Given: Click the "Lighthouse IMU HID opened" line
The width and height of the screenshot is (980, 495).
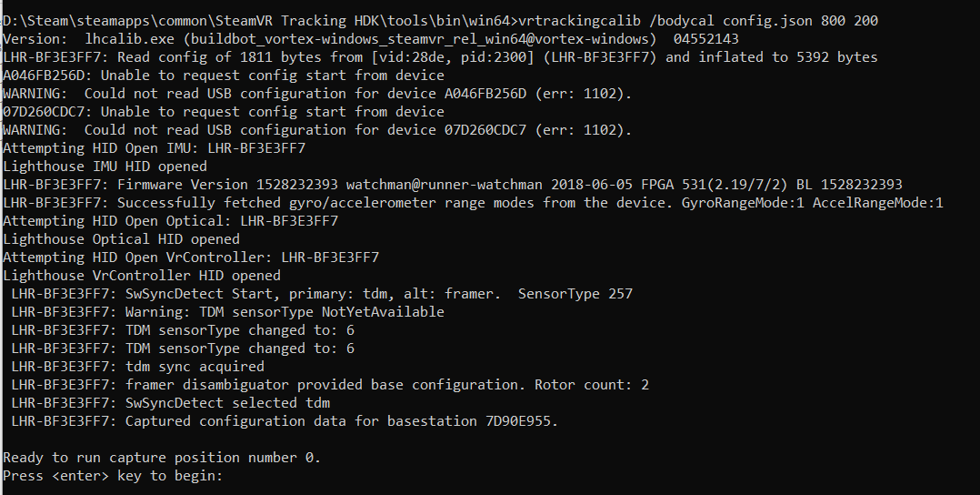Looking at the screenshot, I should point(105,167).
